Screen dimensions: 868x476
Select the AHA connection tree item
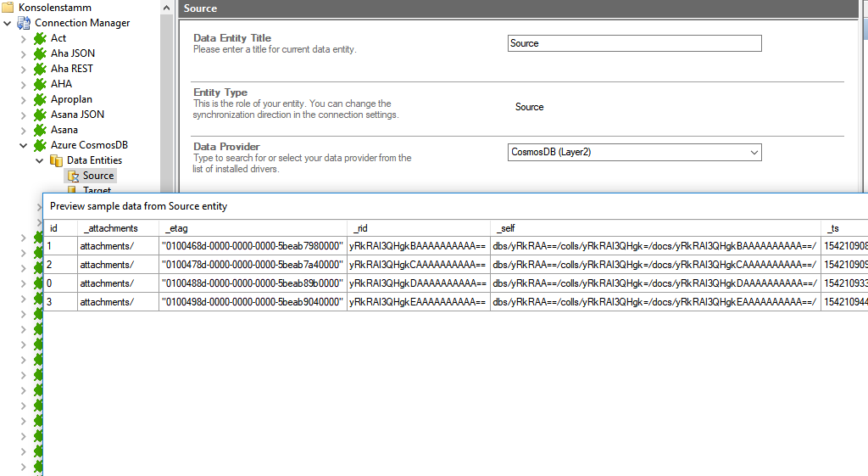[61, 84]
